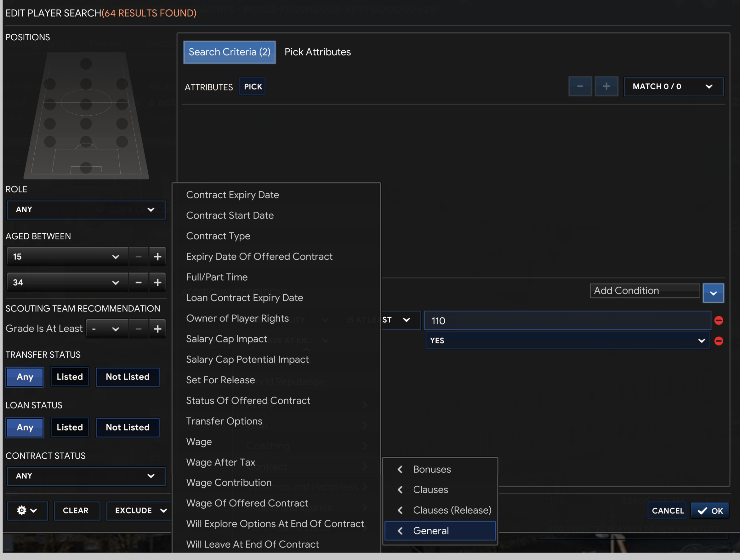The image size is (740, 560).
Task: Open Add Condition dropdown arrow
Action: tap(713, 293)
